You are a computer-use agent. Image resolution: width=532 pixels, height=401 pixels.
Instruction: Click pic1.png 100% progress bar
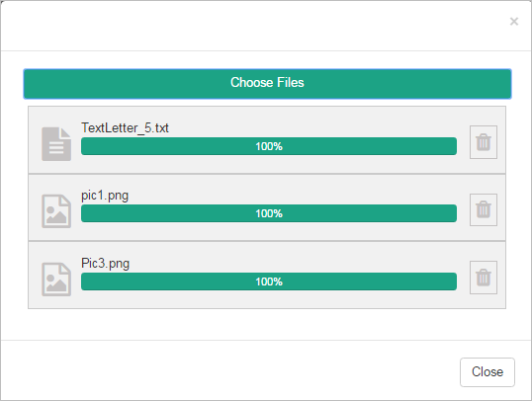269,213
